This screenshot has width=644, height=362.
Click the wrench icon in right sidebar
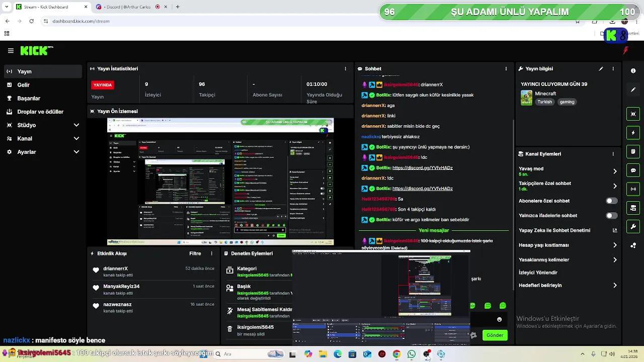pos(633,227)
